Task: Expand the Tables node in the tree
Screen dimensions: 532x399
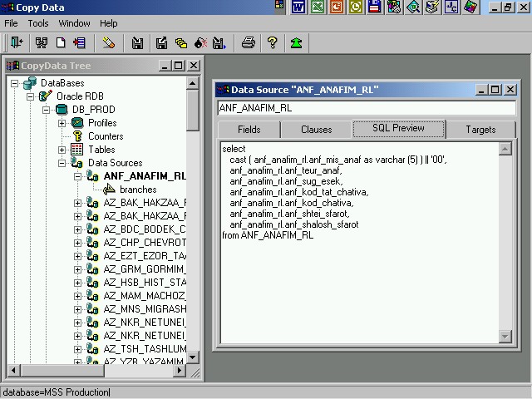Action: (62, 150)
